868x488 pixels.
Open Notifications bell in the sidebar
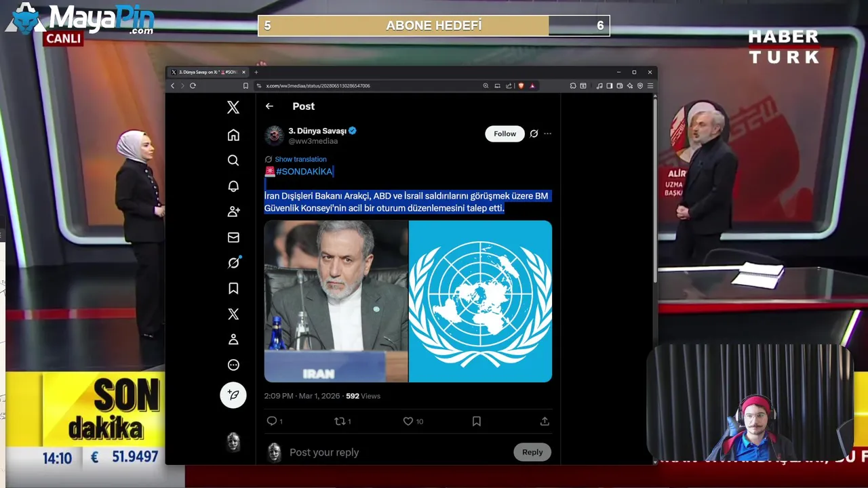tap(233, 186)
